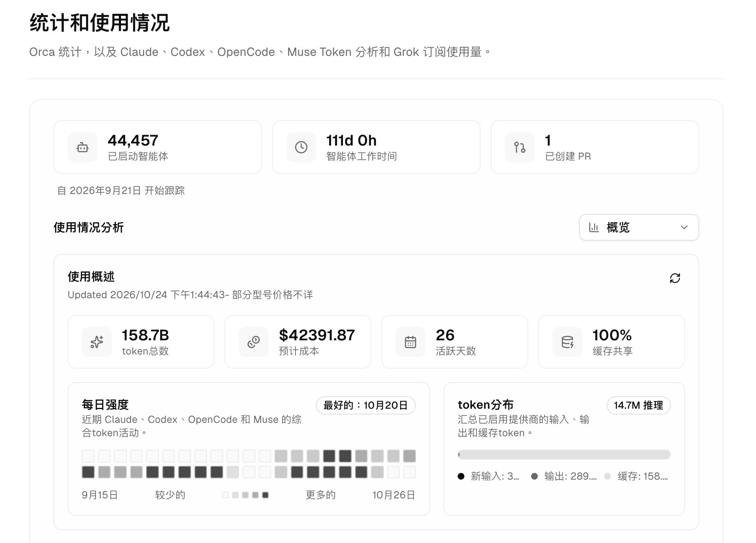Screen dimensions: 756x543
Task: Click the robot icon beside 已启动智能体
Action: [x=83, y=147]
